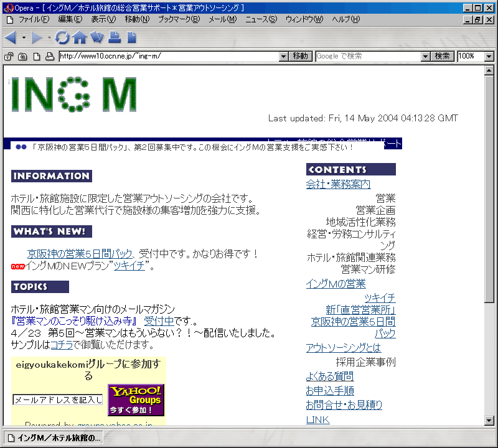Open the 100% zoom level dropdown

[x=489, y=57]
